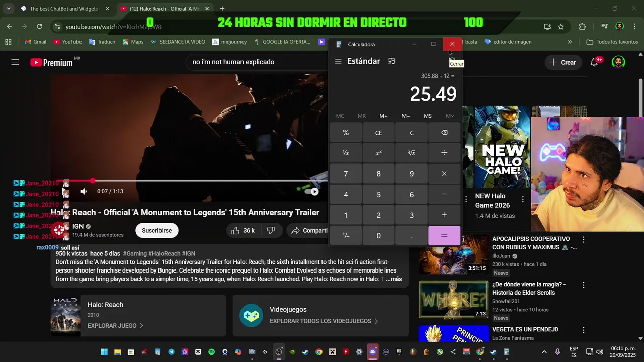Show hidden system tray icons
644x362 pixels.
[x=544, y=352]
